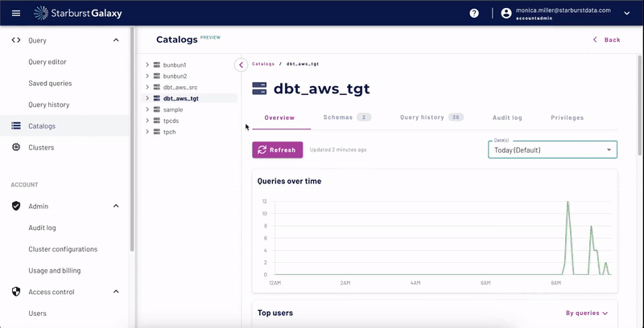Click the main page vertical scrollbar

(639, 105)
